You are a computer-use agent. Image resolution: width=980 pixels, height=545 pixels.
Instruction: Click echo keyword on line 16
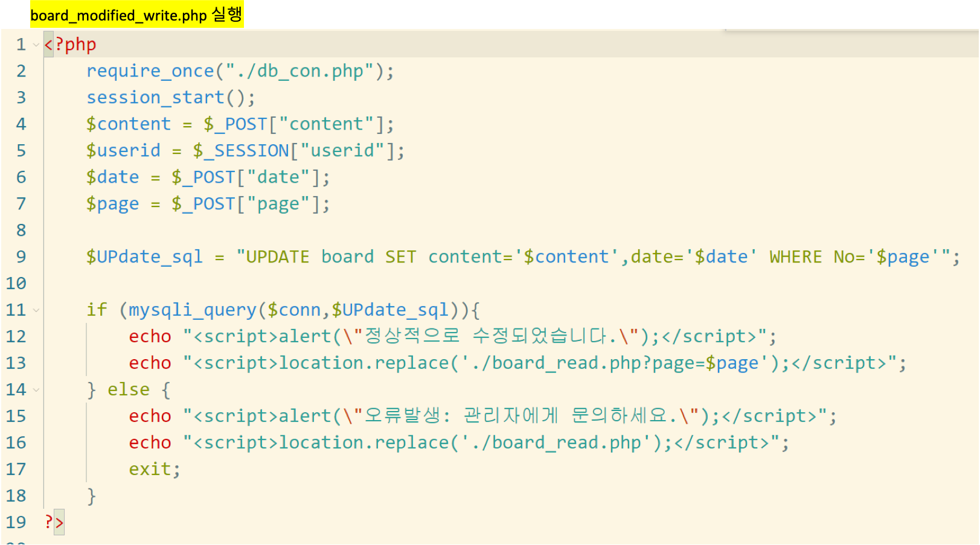[150, 443]
